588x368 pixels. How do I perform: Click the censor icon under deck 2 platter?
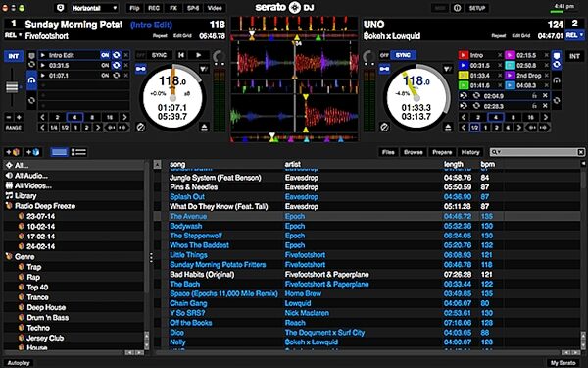[384, 127]
